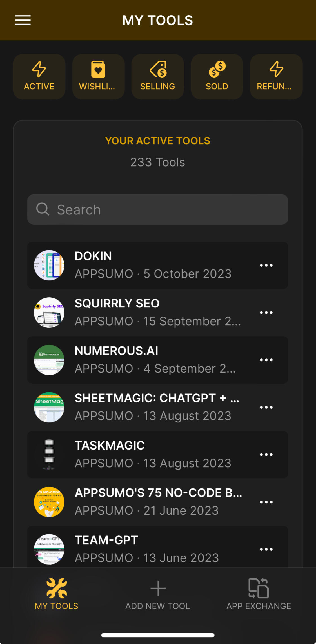Open the hamburger menu
Viewport: 316px width, 644px height.
[23, 20]
